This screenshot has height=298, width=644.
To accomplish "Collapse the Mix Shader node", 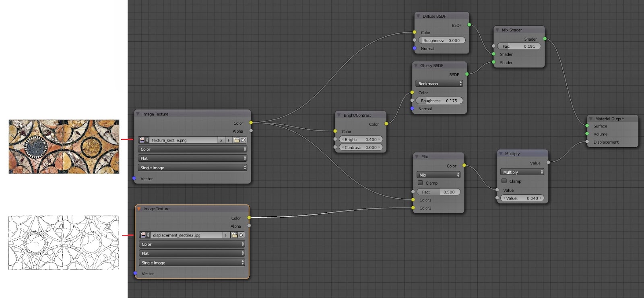I will pos(497,30).
